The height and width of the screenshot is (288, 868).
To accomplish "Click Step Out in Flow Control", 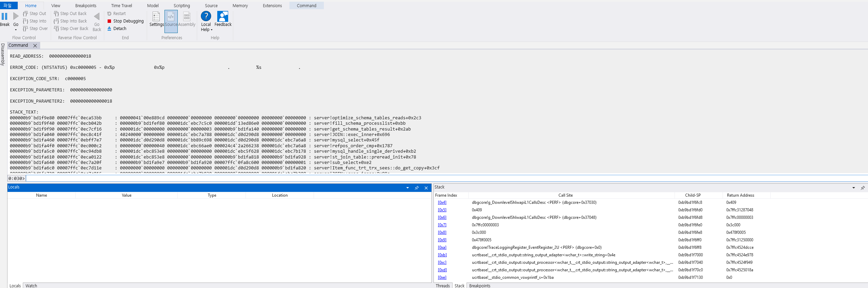I will tap(34, 14).
